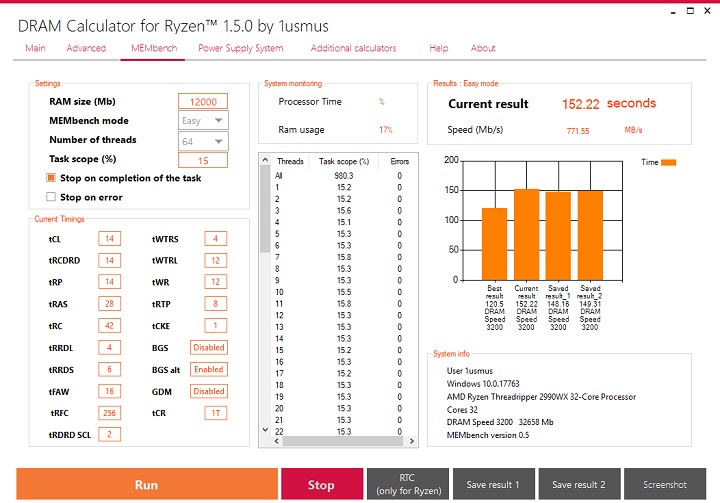Switch to the Advanced tab
The width and height of the screenshot is (720, 503).
click(x=86, y=48)
